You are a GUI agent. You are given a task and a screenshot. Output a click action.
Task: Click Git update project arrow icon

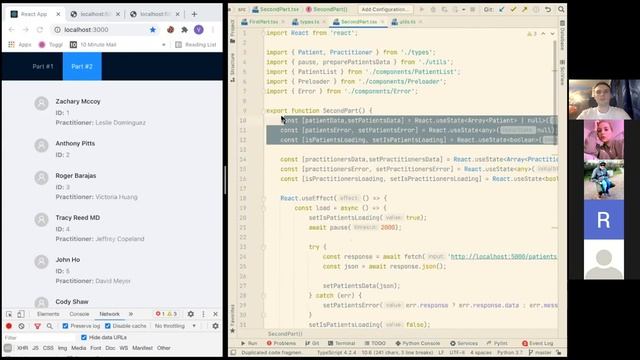click(502, 9)
